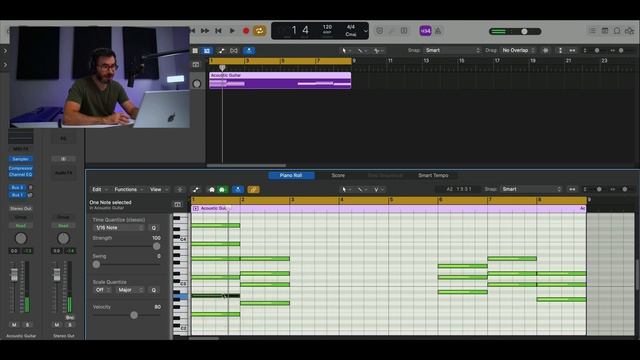
Task: Open the Piano Roll Functions menu
Action: [129, 189]
